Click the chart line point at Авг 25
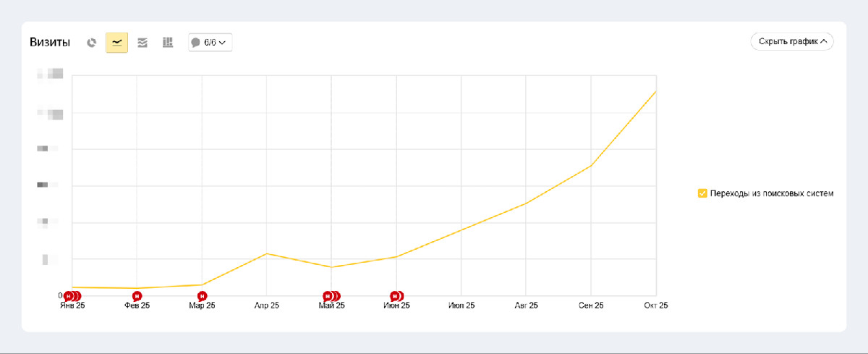 click(x=526, y=203)
